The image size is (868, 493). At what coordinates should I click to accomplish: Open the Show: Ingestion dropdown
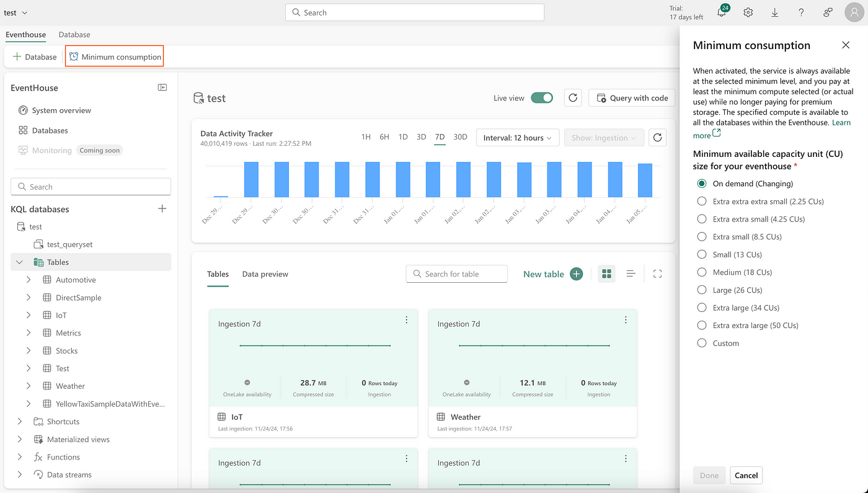click(x=604, y=138)
